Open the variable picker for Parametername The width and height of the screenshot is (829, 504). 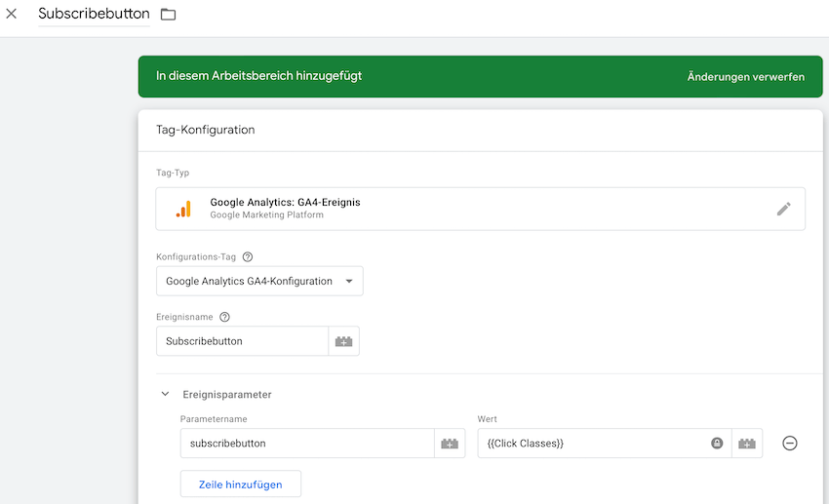(450, 444)
